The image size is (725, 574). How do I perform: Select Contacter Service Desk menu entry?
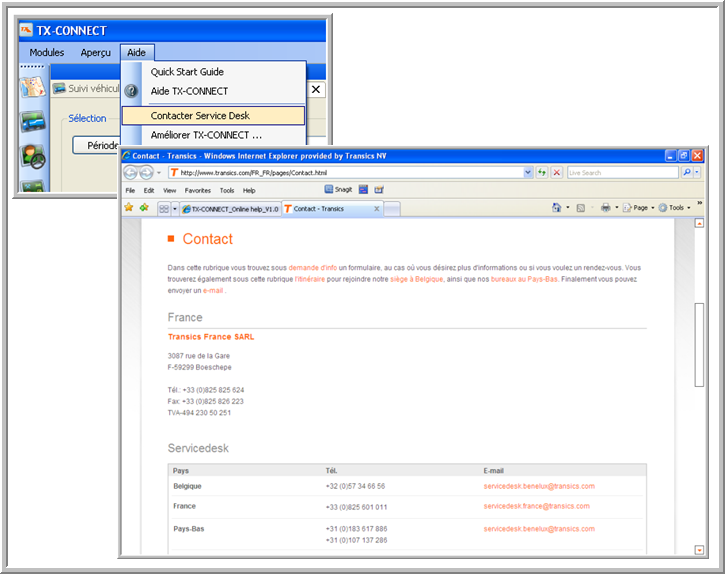pos(200,116)
